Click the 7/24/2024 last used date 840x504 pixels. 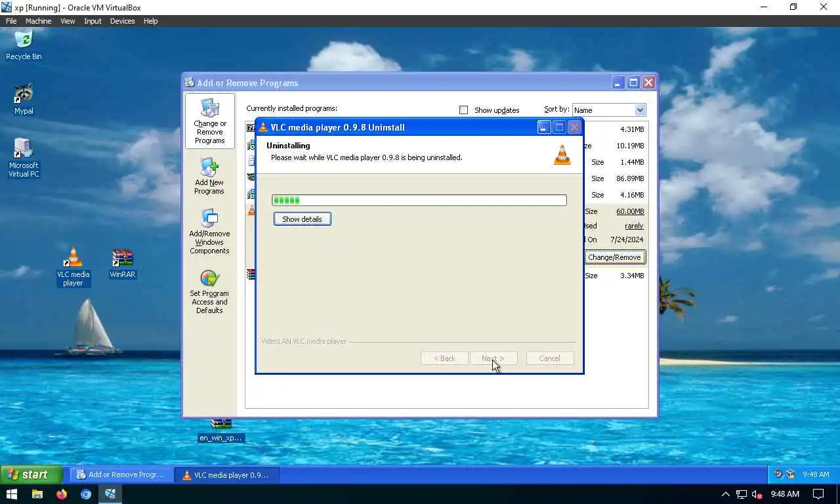point(627,240)
